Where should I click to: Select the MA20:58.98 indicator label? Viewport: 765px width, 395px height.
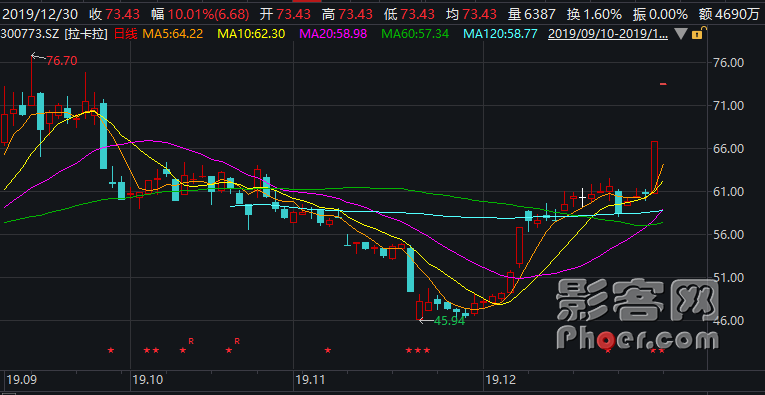coord(335,35)
